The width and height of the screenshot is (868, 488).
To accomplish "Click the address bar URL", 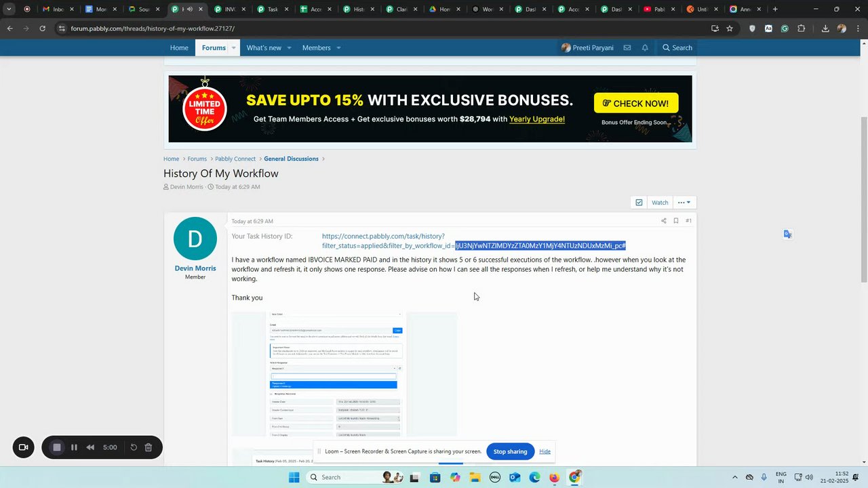I will [153, 28].
